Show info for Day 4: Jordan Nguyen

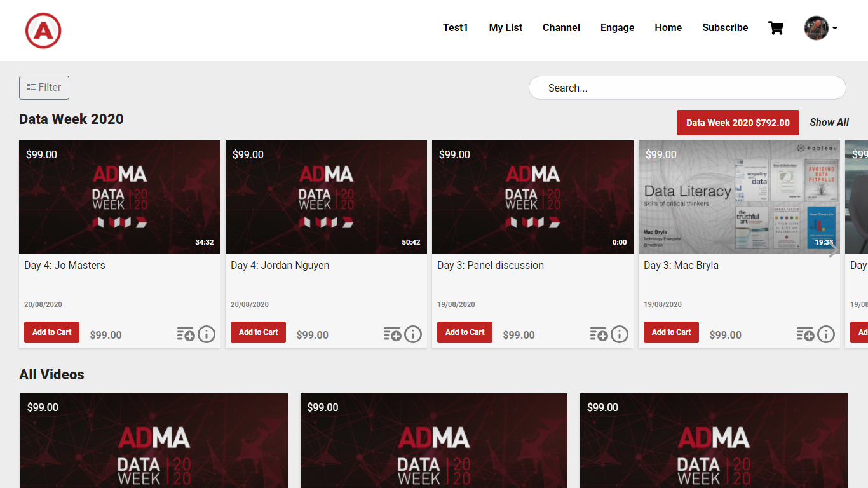[413, 334]
